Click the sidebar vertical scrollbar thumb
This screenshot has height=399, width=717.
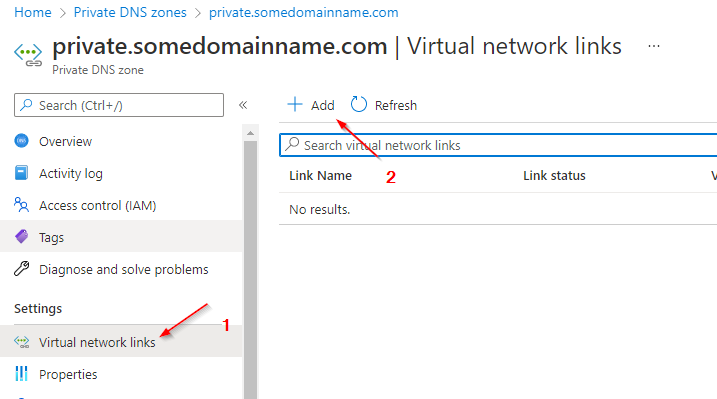pyautogui.click(x=250, y=270)
